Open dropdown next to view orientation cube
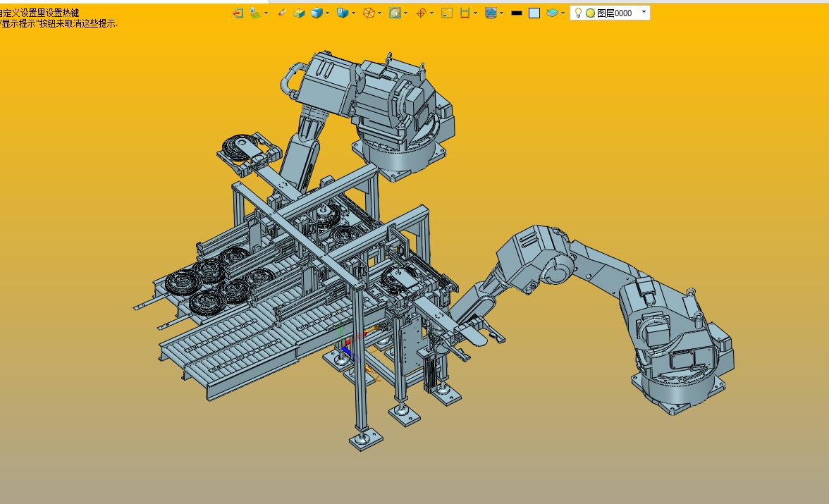 [353, 13]
